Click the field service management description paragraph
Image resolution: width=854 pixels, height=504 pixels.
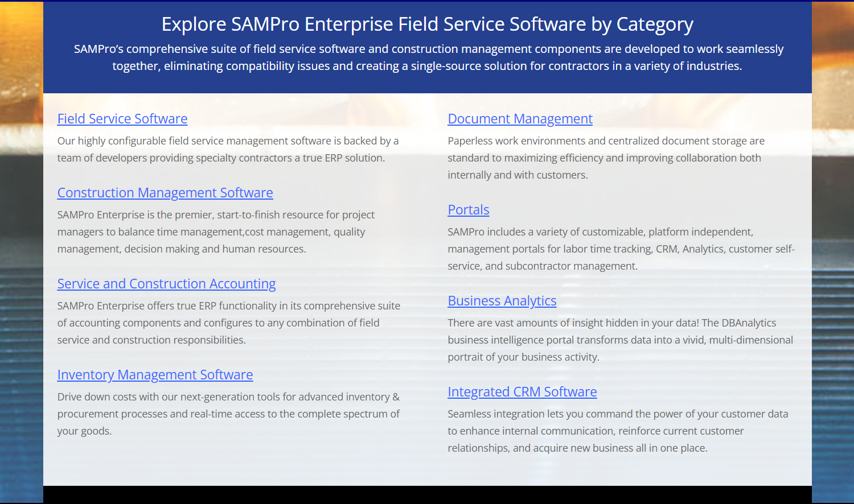pyautogui.click(x=228, y=149)
